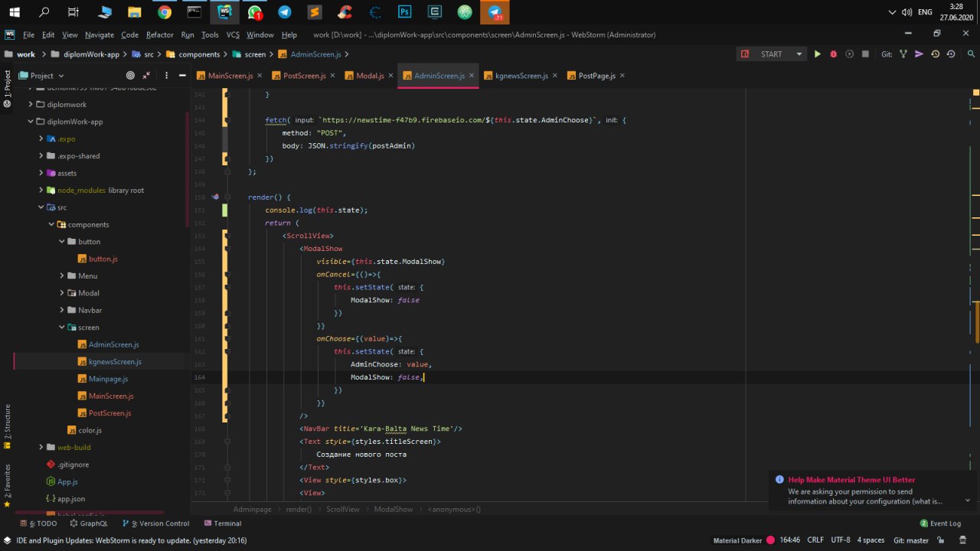Open kgnewsScreen.js in the project tree

coord(114,361)
